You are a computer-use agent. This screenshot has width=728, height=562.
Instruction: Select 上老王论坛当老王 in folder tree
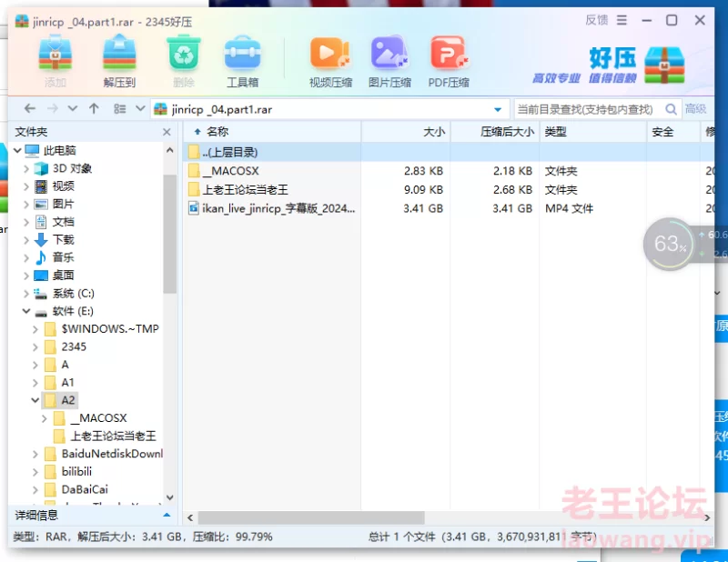point(113,436)
